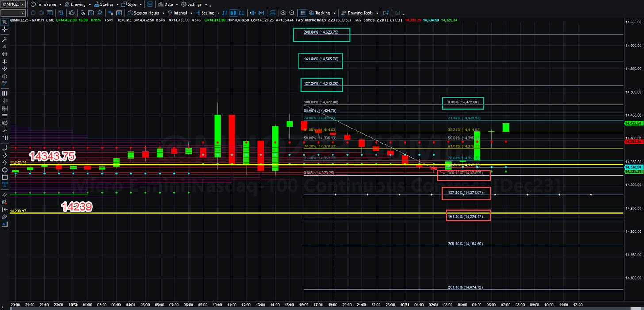Select the pointer cursor tool
This screenshot has width=644, height=310.
pos(5,22)
